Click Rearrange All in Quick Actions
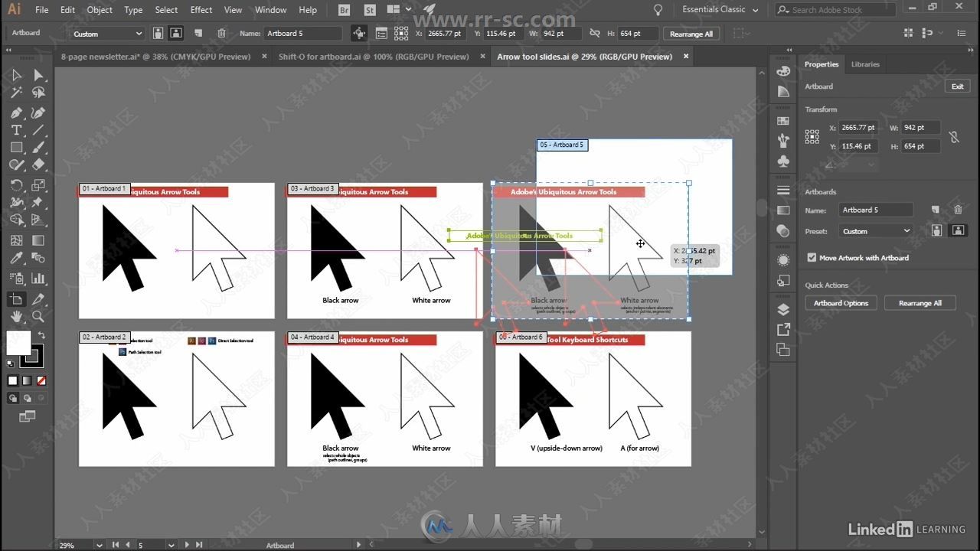Viewport: 980px width, 551px height. pyautogui.click(x=920, y=303)
